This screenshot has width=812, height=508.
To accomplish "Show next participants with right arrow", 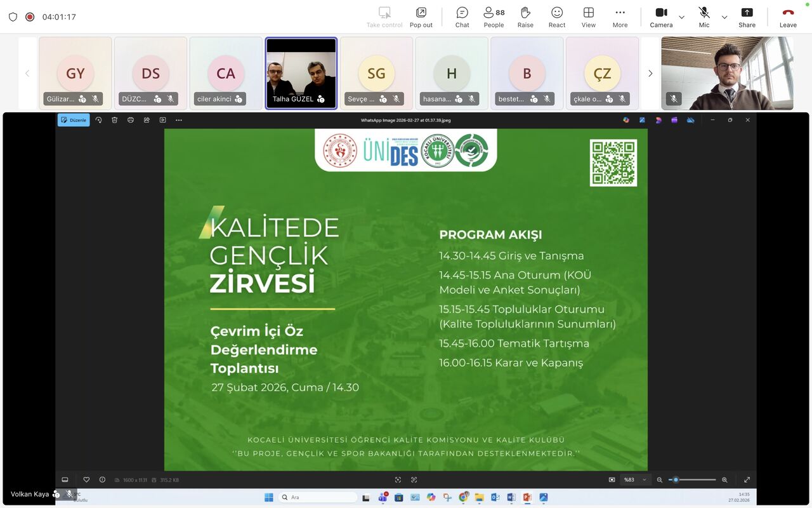I will 650,74.
